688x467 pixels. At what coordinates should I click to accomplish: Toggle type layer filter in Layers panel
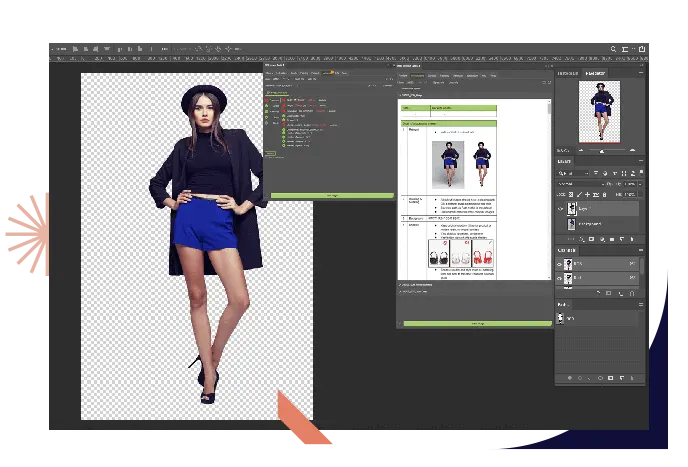pyautogui.click(x=614, y=173)
